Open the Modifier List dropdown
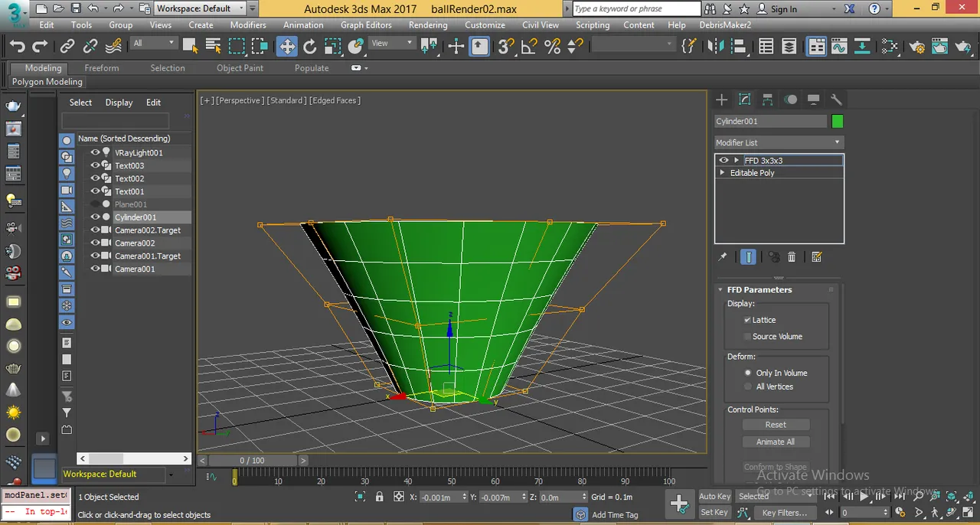This screenshot has width=980, height=525. click(779, 142)
